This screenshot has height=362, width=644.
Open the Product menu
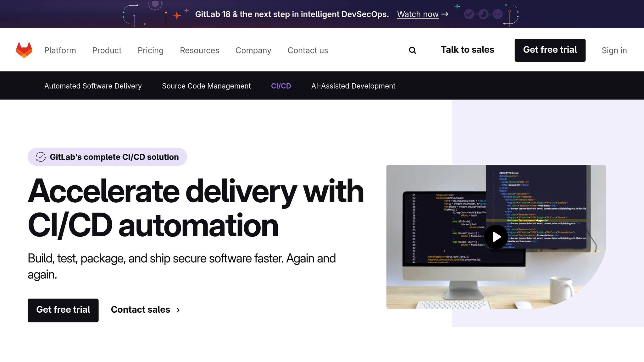point(107,50)
